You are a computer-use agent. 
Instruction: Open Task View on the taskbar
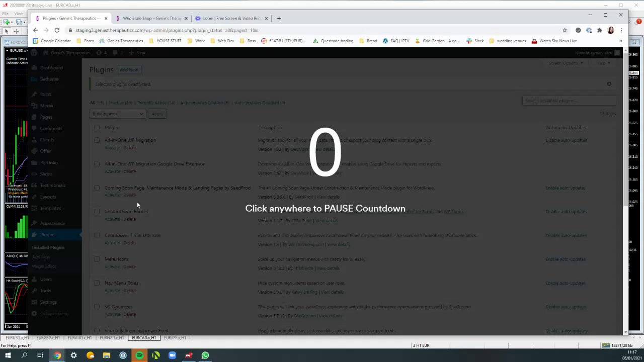click(40, 355)
